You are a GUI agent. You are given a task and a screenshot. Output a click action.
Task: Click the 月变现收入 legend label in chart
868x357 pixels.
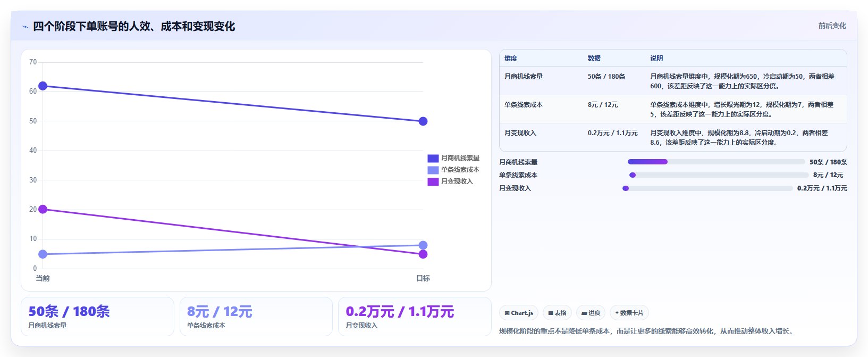click(457, 181)
